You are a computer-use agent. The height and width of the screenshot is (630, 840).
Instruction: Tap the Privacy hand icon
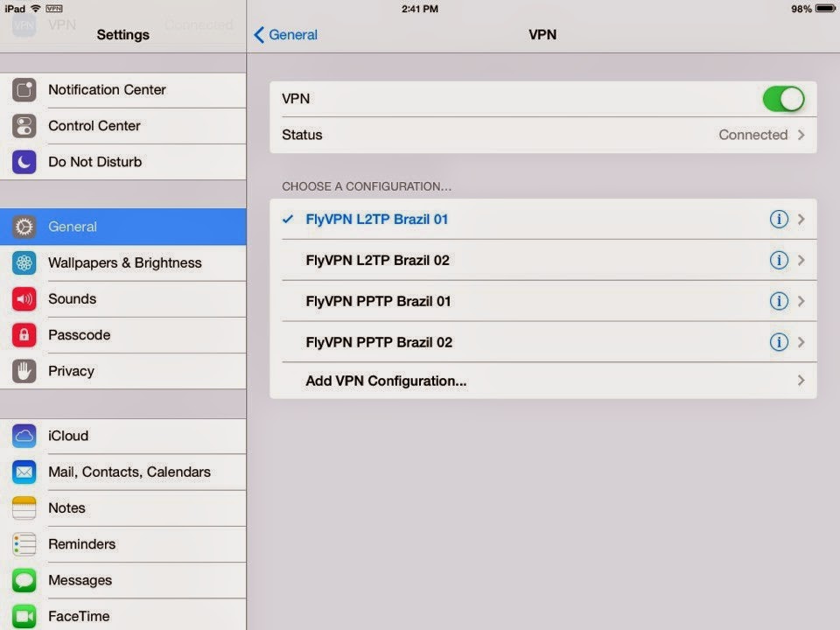click(24, 371)
